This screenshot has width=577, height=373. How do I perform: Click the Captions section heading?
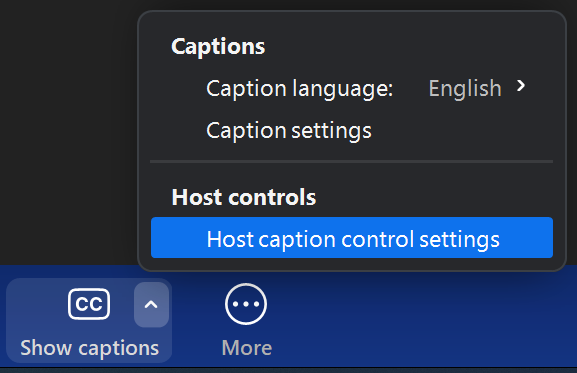218,46
